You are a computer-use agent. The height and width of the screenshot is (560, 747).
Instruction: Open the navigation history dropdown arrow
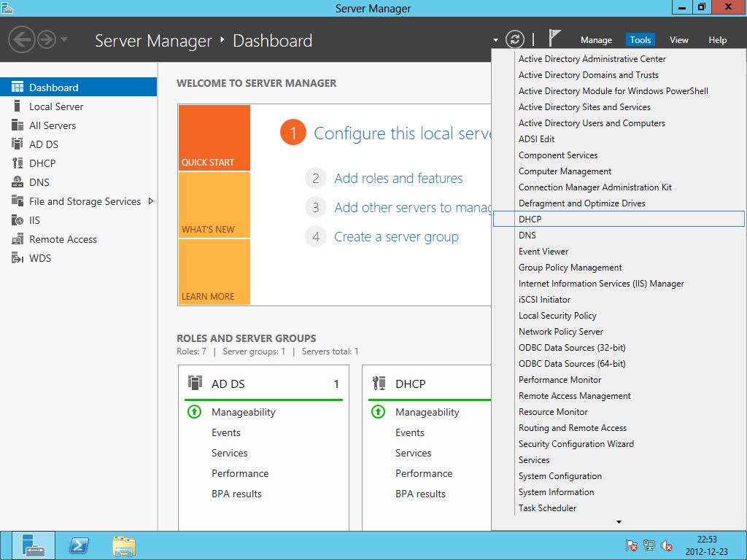64,39
